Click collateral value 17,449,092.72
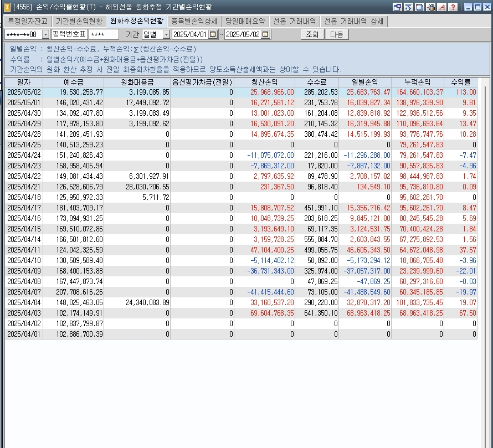Screen dimensions: 493x448 (147, 103)
